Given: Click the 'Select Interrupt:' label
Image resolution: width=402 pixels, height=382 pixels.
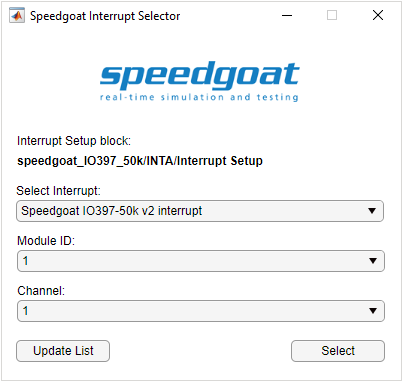Looking at the screenshot, I should pos(58,191).
